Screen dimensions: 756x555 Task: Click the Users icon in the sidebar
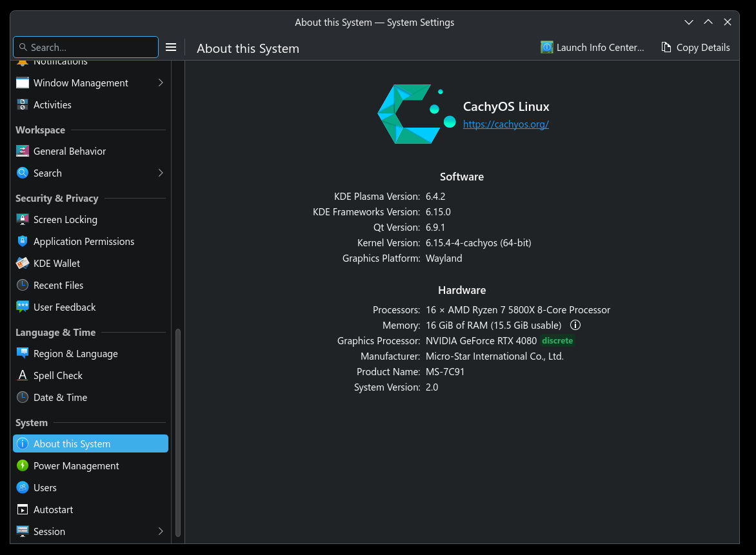click(x=23, y=487)
